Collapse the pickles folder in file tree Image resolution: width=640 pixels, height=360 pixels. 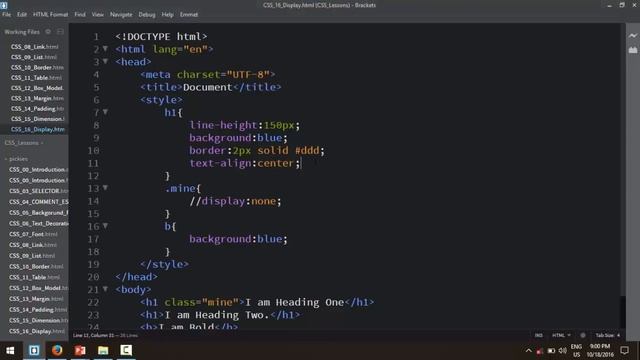tap(16, 159)
